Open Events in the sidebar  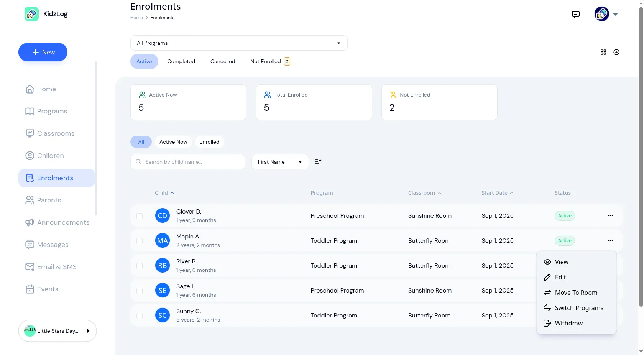57,289
